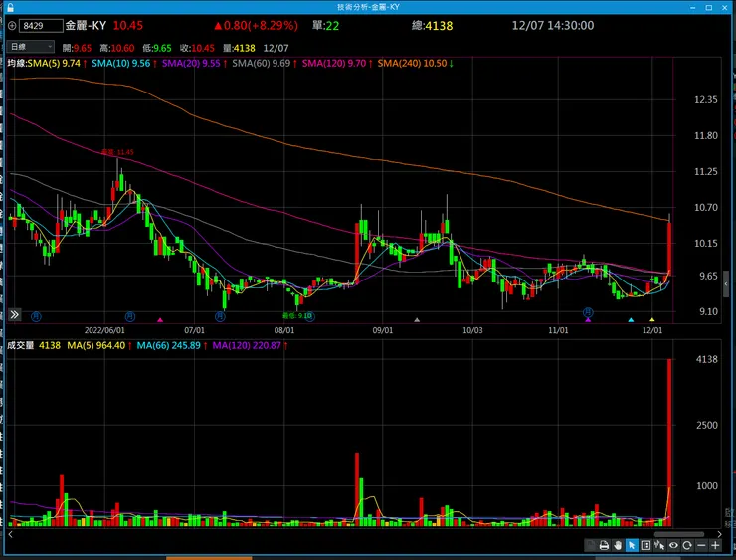Click the total volume 總:4138
Image resolution: width=736 pixels, height=560 pixels.
(x=433, y=25)
